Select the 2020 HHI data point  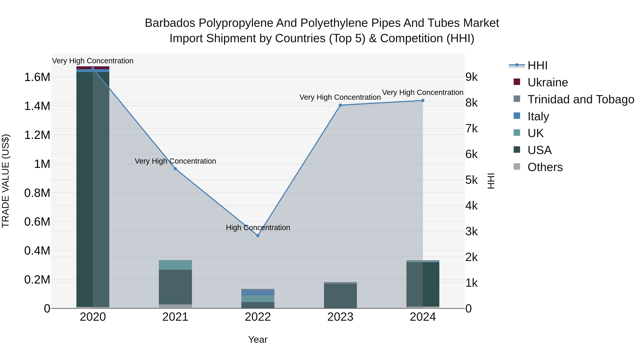click(x=93, y=68)
